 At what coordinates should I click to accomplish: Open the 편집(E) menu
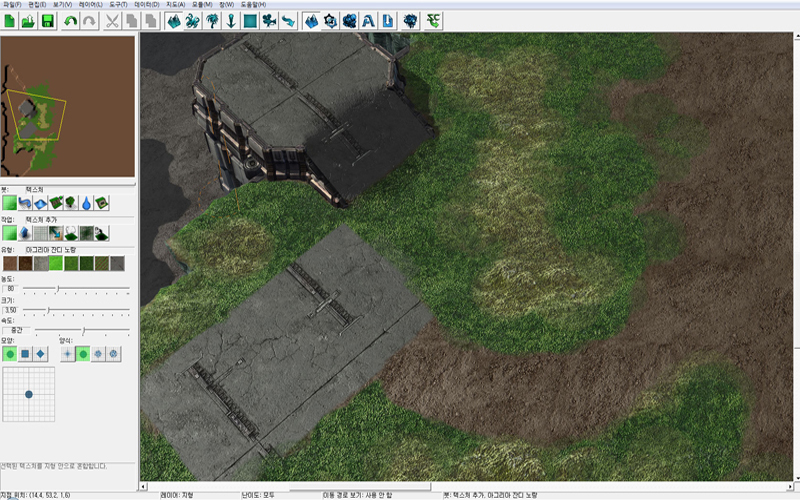point(37,4)
